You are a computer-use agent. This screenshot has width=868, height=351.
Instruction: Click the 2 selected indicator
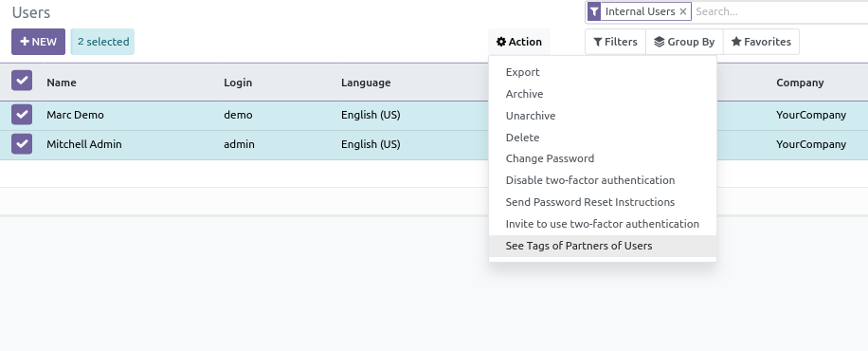click(103, 42)
